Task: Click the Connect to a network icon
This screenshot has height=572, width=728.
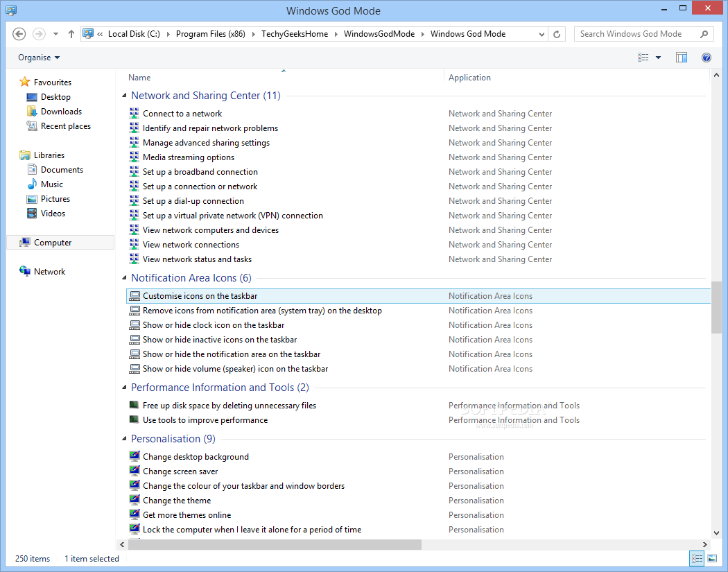Action: [135, 113]
